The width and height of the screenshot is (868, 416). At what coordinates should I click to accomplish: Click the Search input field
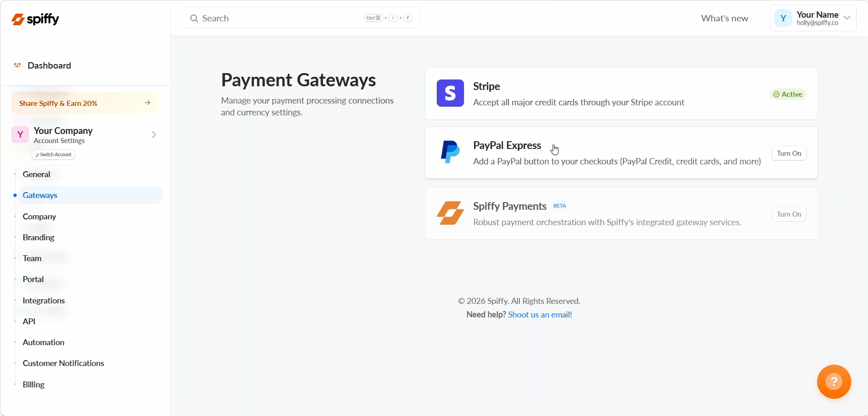tap(301, 18)
